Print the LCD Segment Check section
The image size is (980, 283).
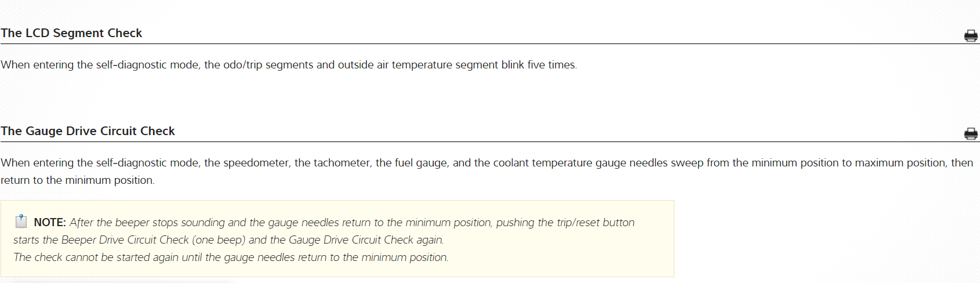[x=970, y=36]
